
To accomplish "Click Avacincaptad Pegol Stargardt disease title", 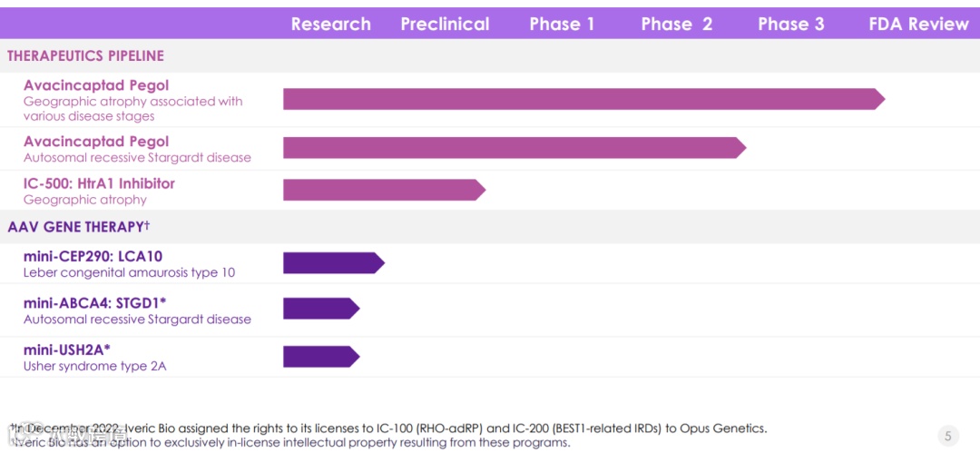I will (x=96, y=142).
